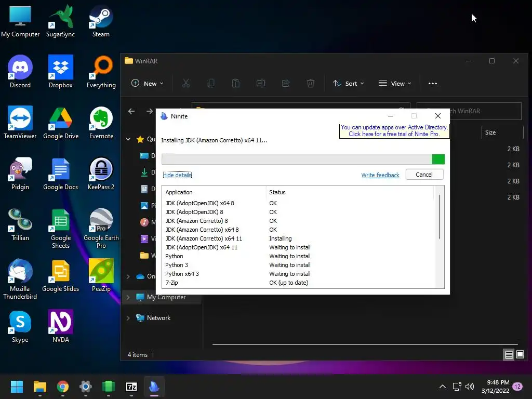532x399 pixels.
Task: Click Hide details link in Ninite
Action: 177,175
